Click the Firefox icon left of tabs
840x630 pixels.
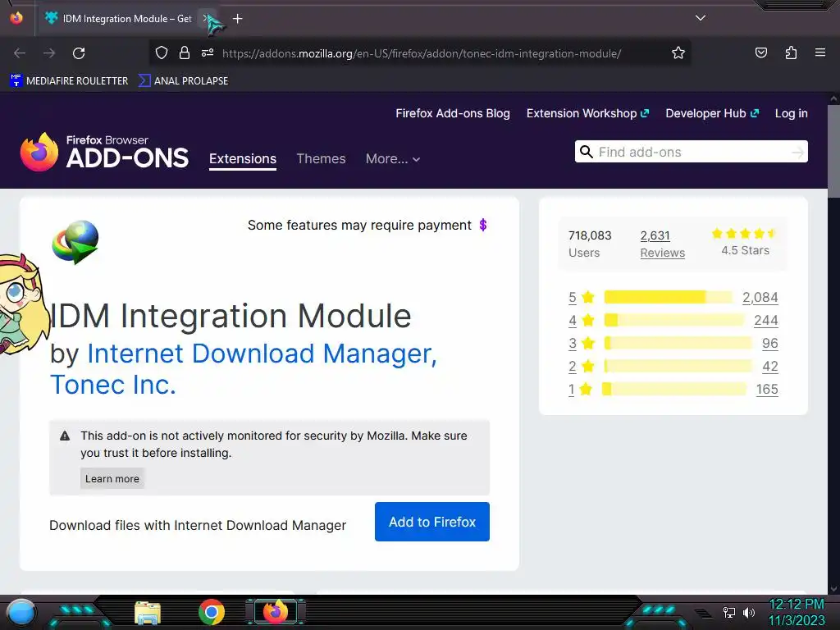(x=16, y=18)
